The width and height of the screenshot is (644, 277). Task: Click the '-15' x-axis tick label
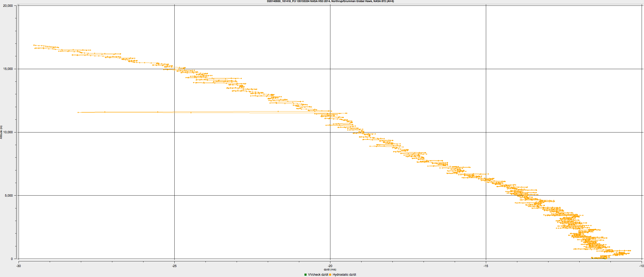pos(486,266)
